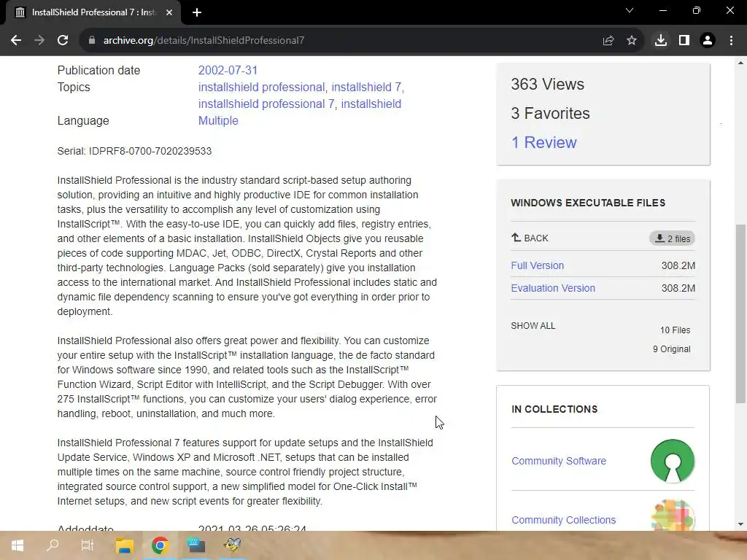Select the serial IDPRF8-0700-7020239533 text
The height and width of the screenshot is (560, 747).
coord(150,151)
